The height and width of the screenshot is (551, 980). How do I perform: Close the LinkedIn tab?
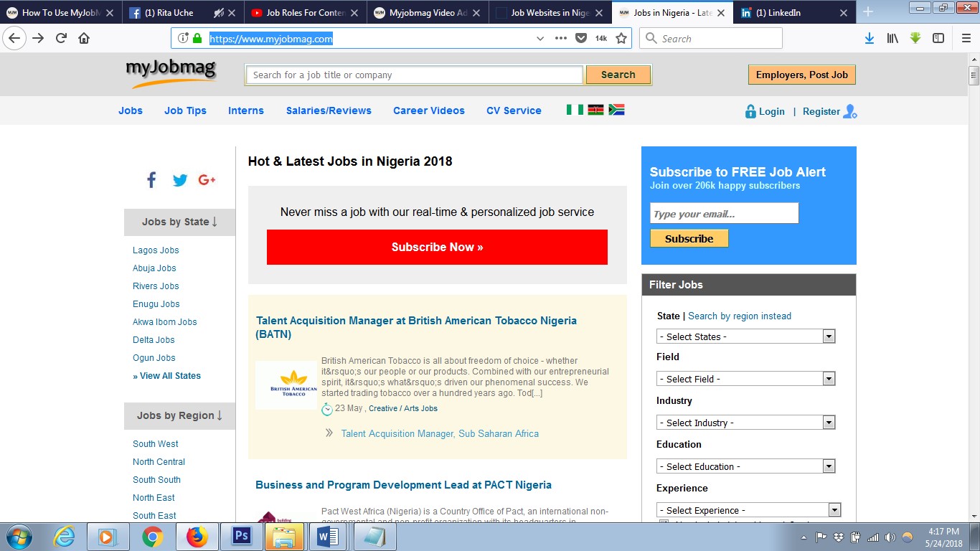tap(843, 12)
